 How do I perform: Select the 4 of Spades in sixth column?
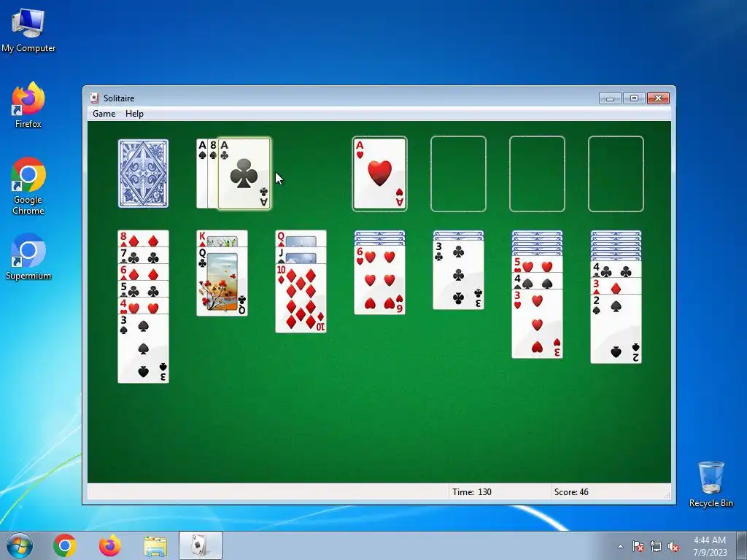(x=537, y=281)
